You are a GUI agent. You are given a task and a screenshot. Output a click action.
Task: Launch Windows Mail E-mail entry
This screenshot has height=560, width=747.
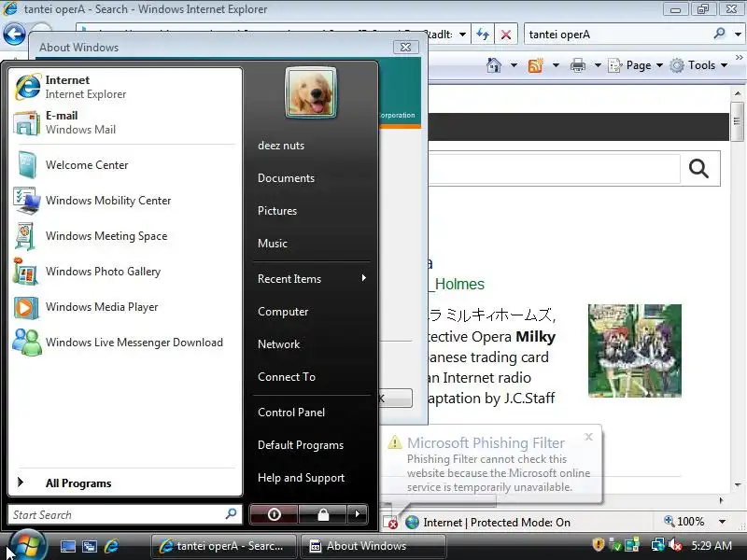(125, 122)
